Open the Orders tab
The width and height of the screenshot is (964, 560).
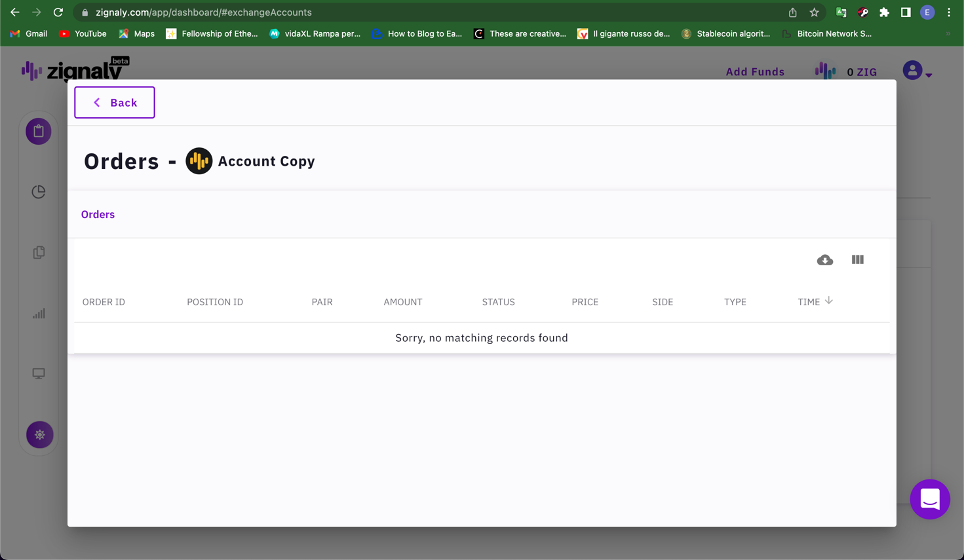click(x=98, y=215)
